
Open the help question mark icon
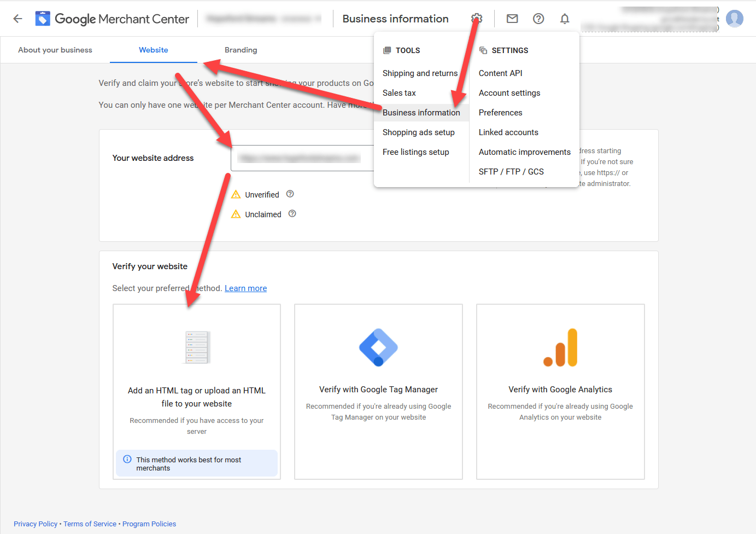click(x=538, y=18)
